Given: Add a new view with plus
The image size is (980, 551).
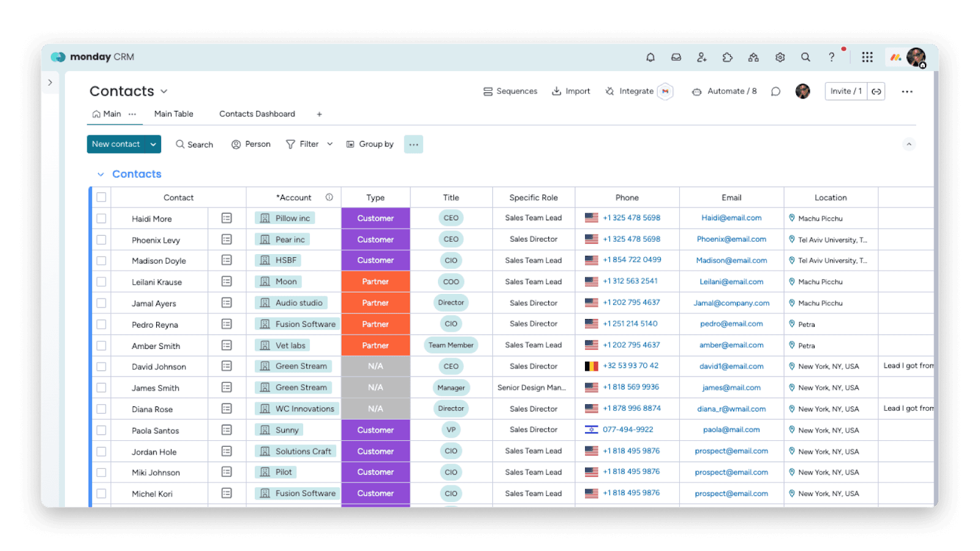Looking at the screenshot, I should (319, 114).
